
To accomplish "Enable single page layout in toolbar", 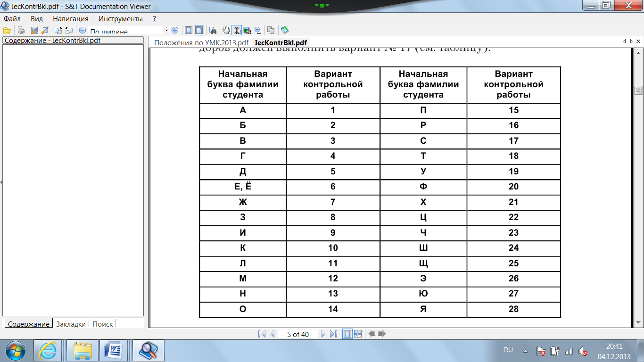I will 188,30.
